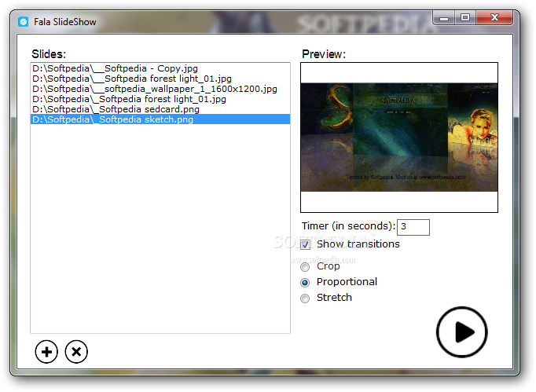Image resolution: width=536 pixels, height=392 pixels.
Task: Close the Fala SlideShow window
Action: [x=494, y=18]
